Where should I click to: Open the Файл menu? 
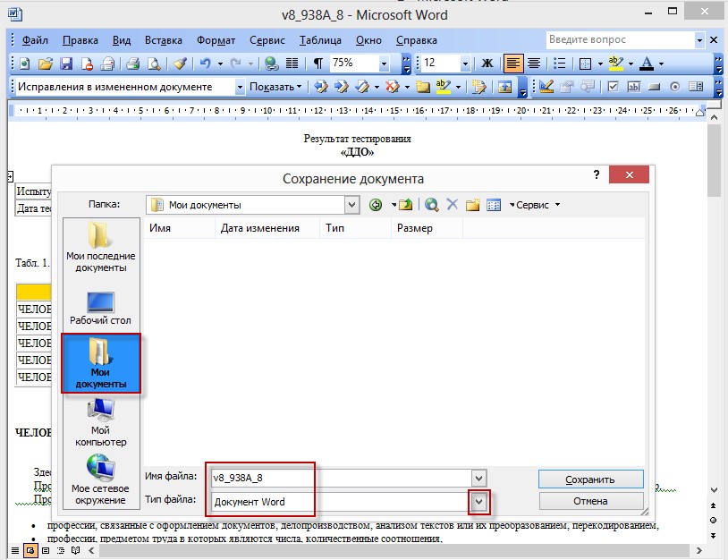point(35,40)
